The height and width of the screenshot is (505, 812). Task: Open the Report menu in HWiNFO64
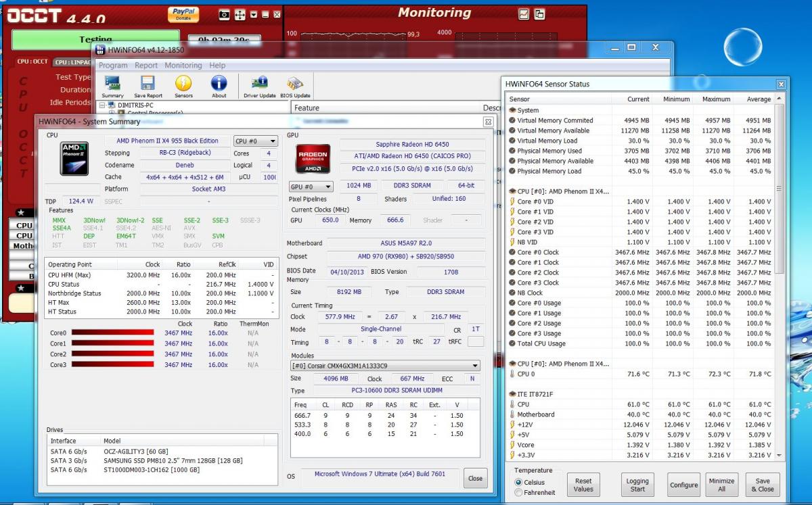pos(146,66)
